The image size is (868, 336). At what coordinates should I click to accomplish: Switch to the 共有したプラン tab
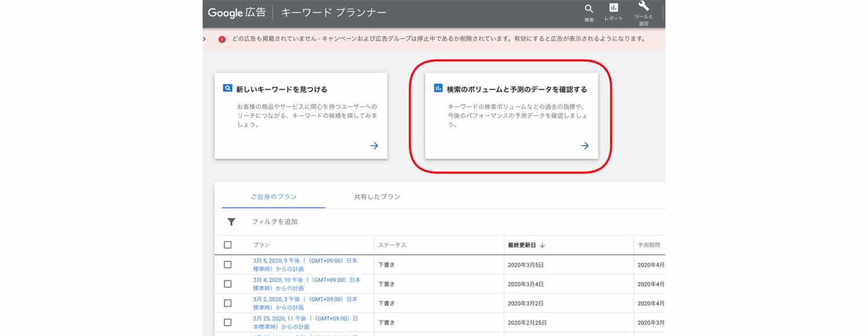pos(377,197)
